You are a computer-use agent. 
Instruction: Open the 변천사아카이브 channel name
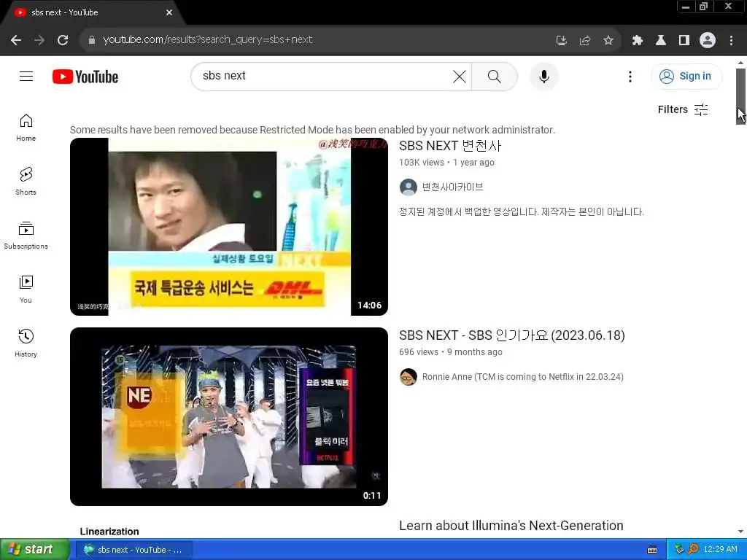pyautogui.click(x=452, y=187)
